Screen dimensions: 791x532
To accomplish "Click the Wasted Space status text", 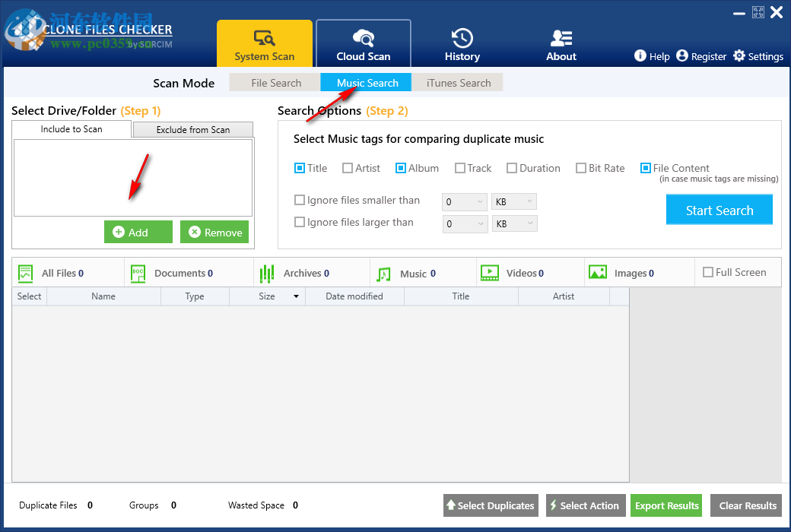I will [256, 505].
